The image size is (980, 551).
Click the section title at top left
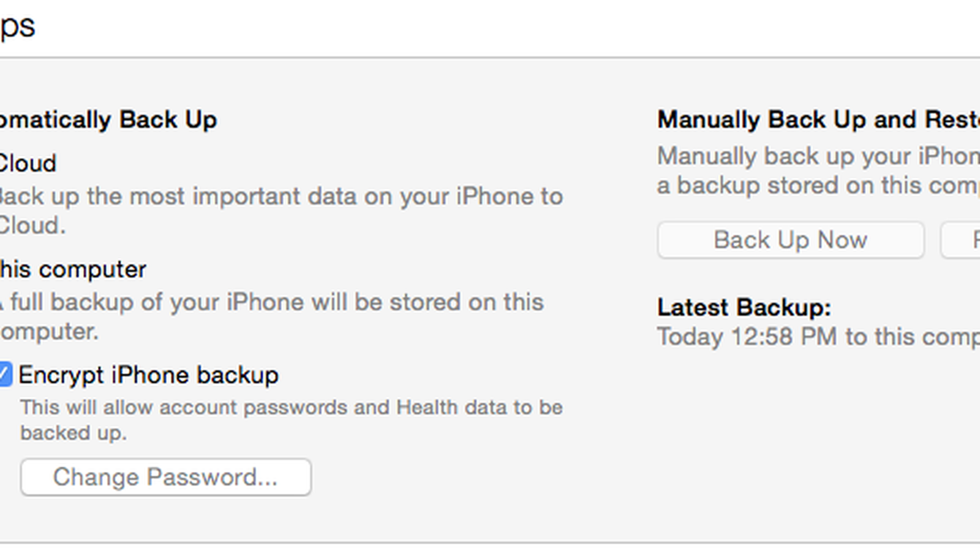click(x=17, y=27)
